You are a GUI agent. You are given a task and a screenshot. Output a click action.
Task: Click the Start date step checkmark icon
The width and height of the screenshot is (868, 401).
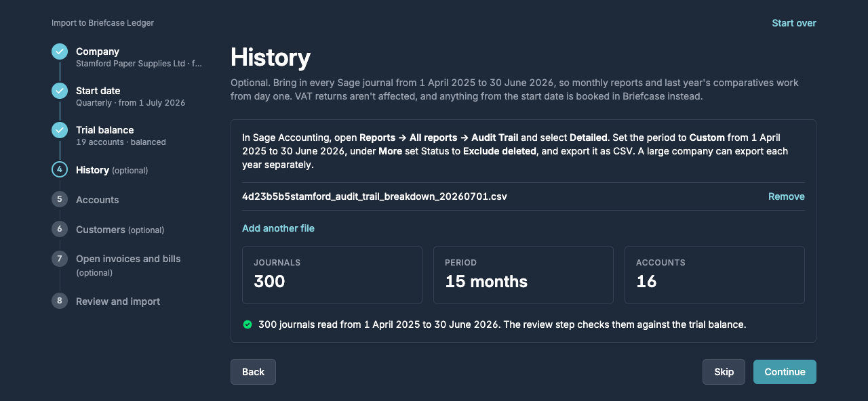click(x=60, y=91)
